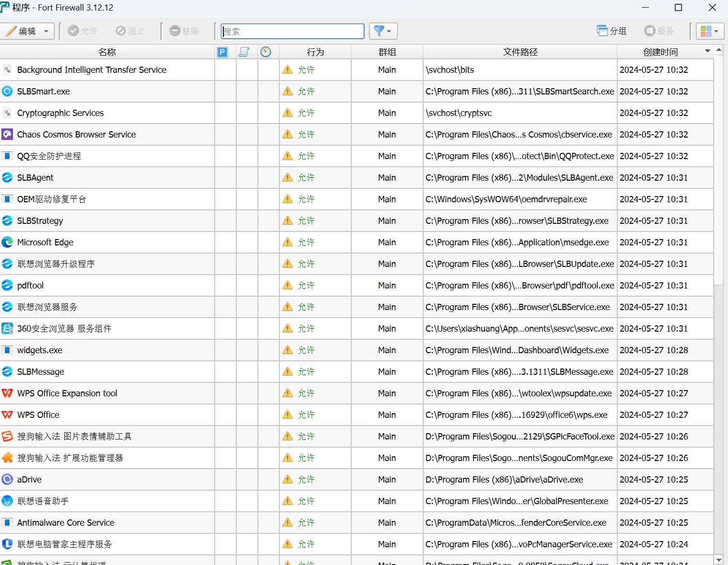Click the vertical scrollbar down arrow
Screen dimensions: 728x565
[x=718, y=560]
